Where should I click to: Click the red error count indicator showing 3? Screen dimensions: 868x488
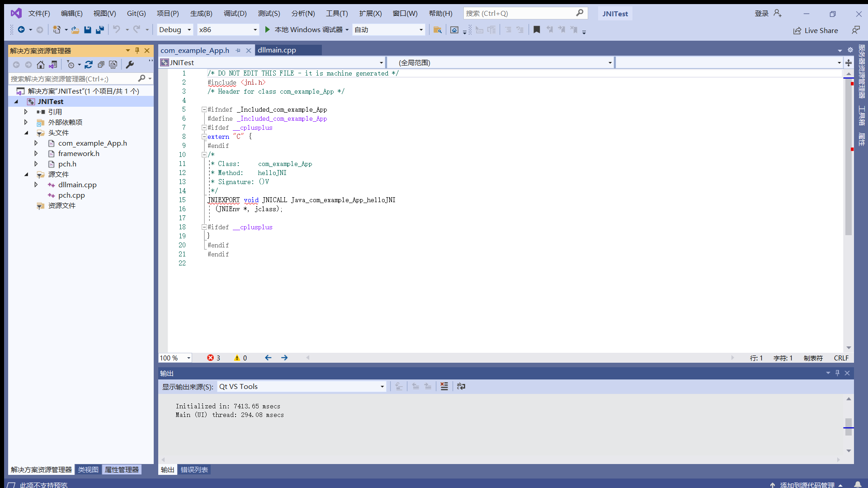pos(214,358)
